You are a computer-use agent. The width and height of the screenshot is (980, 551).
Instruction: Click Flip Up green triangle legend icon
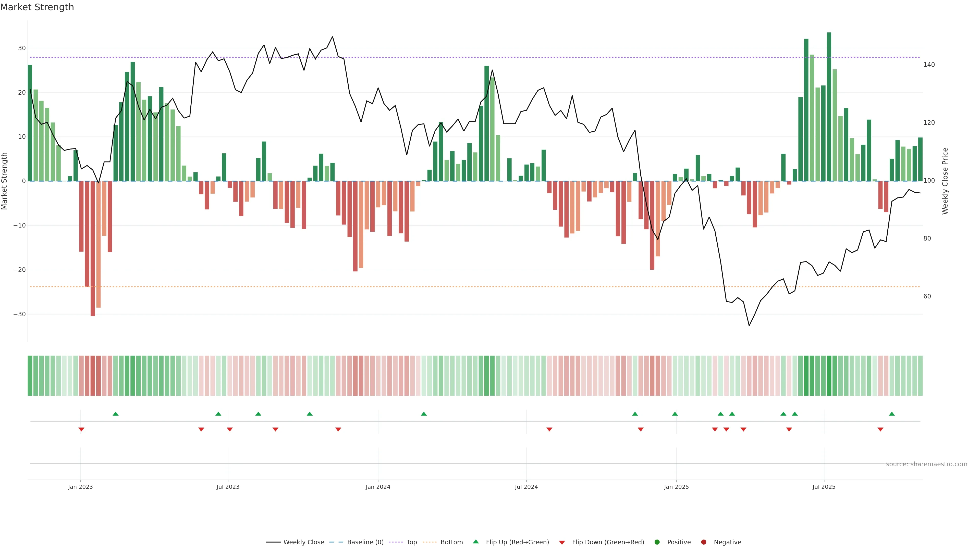coord(475,542)
